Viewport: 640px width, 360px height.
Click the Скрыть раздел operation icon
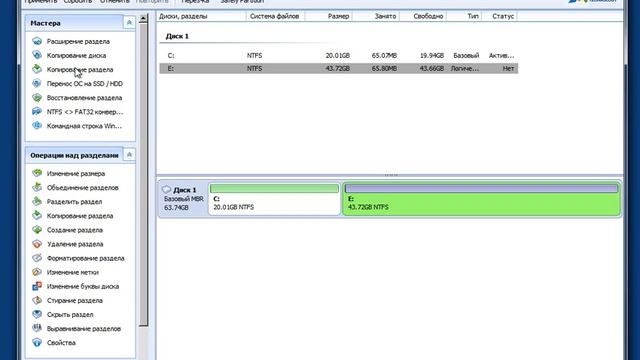pyautogui.click(x=37, y=314)
